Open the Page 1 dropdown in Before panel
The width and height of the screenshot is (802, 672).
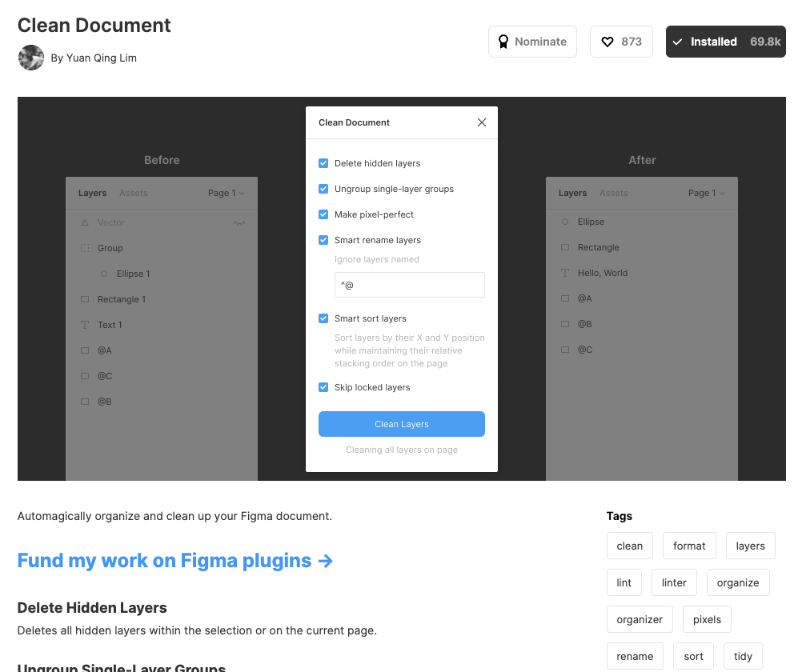(x=225, y=193)
